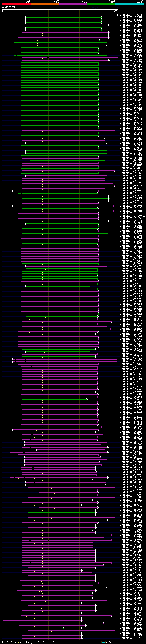Click the purple alignment bar of UniRef100_Q1KUP6
The image size is (146, 644).
pyautogui.click(x=70, y=58)
